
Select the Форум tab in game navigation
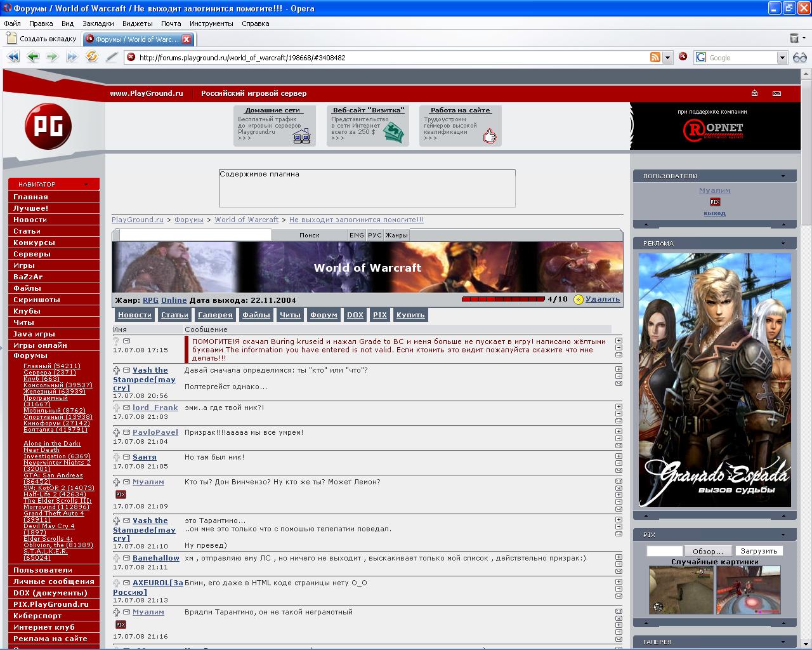pyautogui.click(x=324, y=315)
